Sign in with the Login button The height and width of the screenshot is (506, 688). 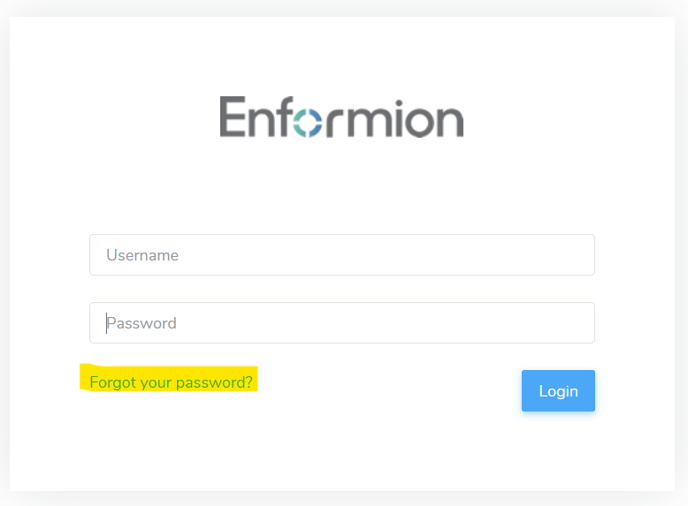558,391
